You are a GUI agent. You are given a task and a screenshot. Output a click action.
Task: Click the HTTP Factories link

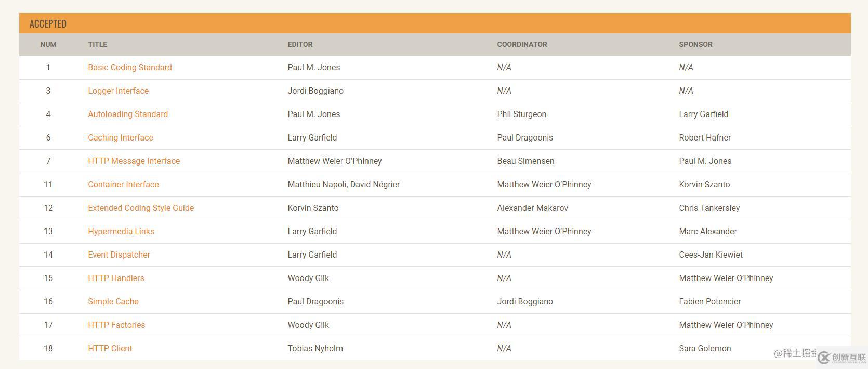116,325
